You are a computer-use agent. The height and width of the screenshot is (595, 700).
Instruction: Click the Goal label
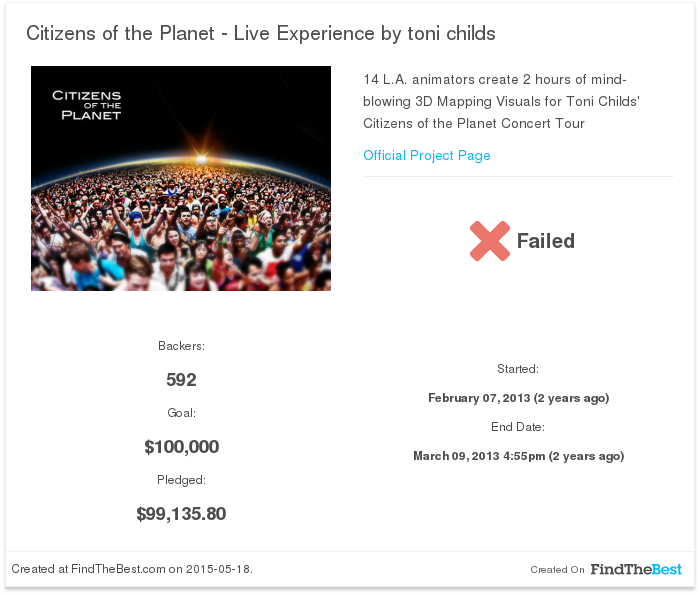tap(181, 413)
